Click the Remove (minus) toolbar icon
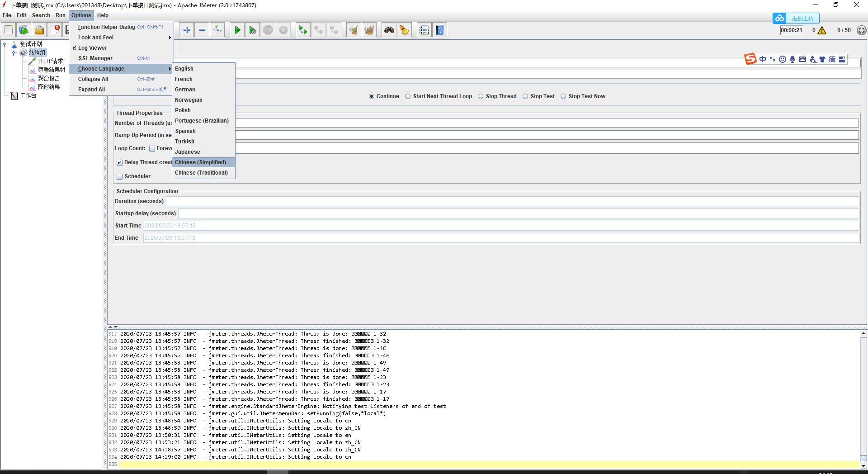The image size is (868, 474). click(202, 30)
